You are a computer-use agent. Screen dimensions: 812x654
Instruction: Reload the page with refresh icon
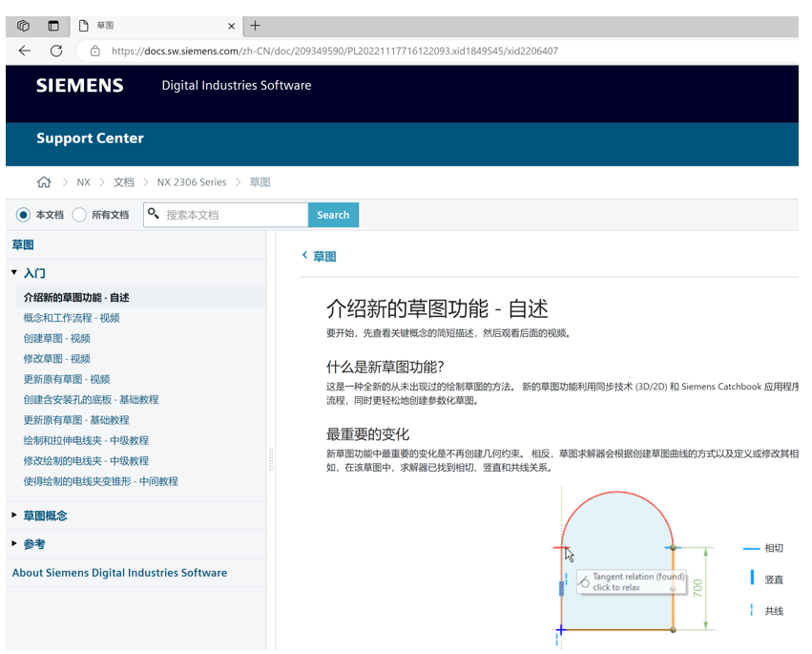[56, 51]
